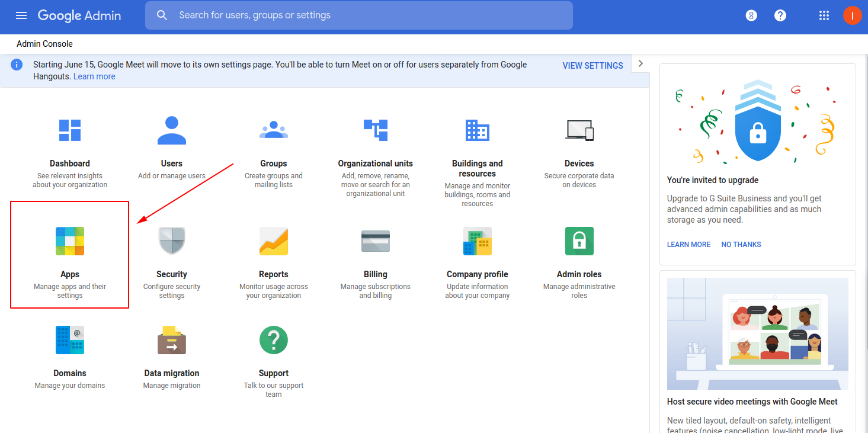Open the hourglass tasks icon in header

tap(751, 15)
